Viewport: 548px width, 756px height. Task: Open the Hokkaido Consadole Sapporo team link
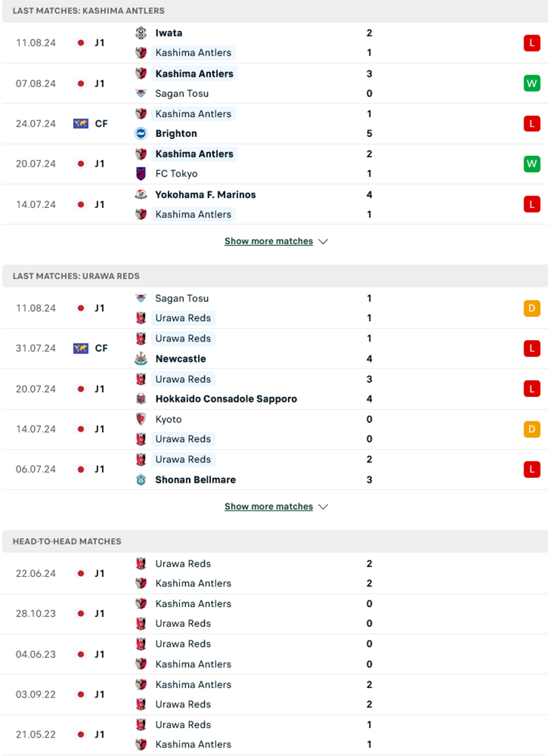point(226,399)
